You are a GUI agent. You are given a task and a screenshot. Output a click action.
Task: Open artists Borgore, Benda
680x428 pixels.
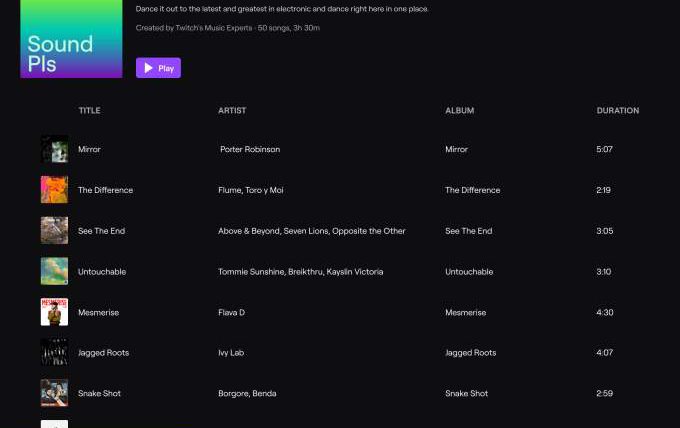coord(247,393)
